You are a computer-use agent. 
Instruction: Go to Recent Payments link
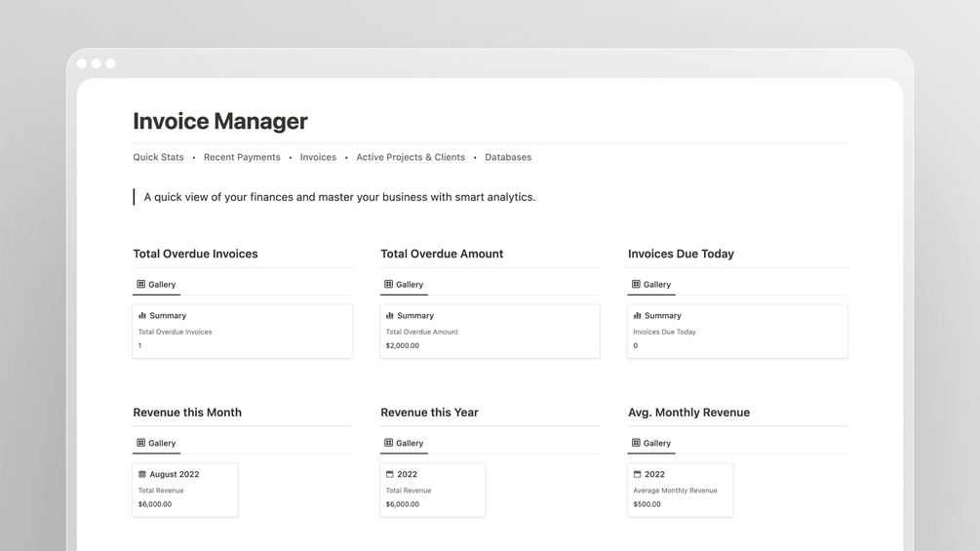pyautogui.click(x=242, y=157)
